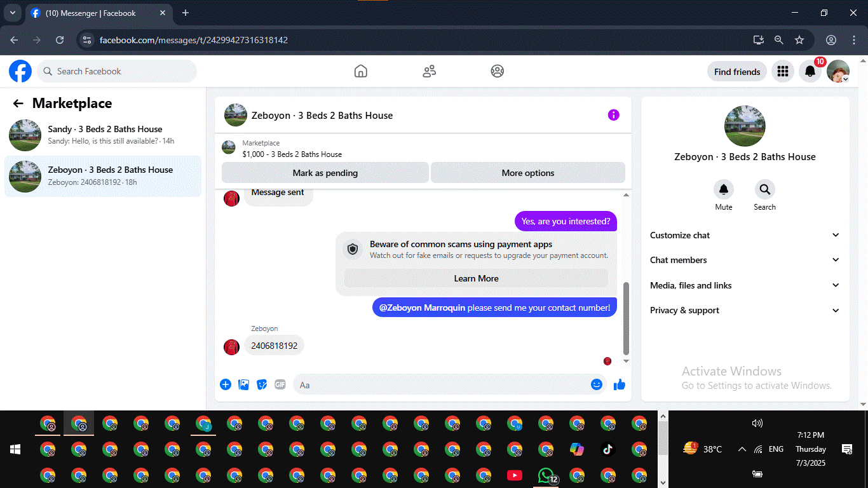Click Learn More on scam warning
868x488 pixels.
pos(476,278)
